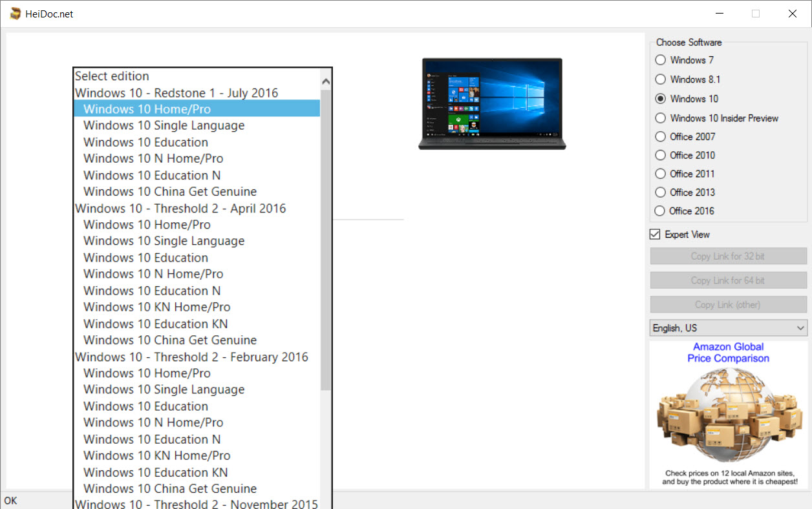Open the English, US language dropdown
812x509 pixels.
click(729, 328)
